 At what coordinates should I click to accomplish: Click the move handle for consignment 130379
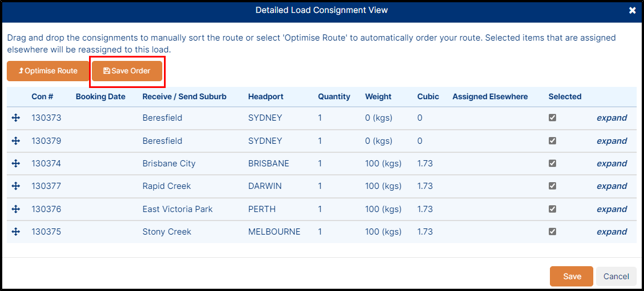tap(16, 141)
